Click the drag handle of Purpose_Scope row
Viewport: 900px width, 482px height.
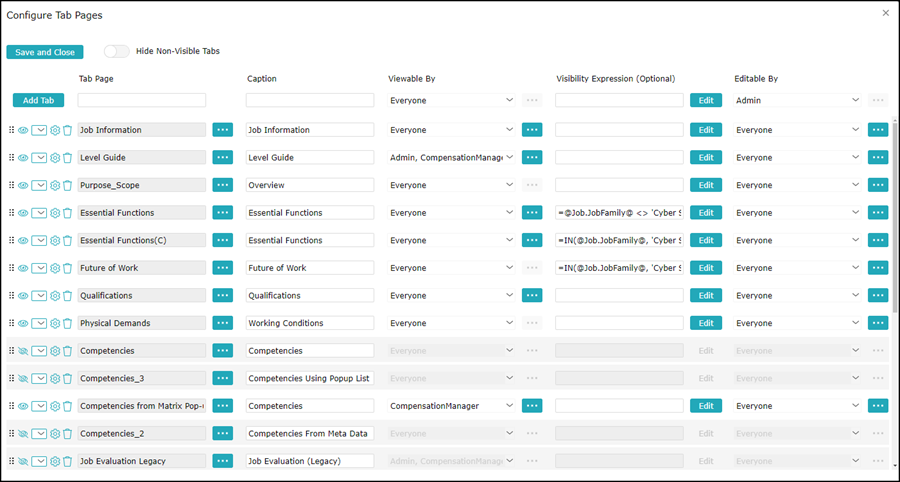pos(12,185)
